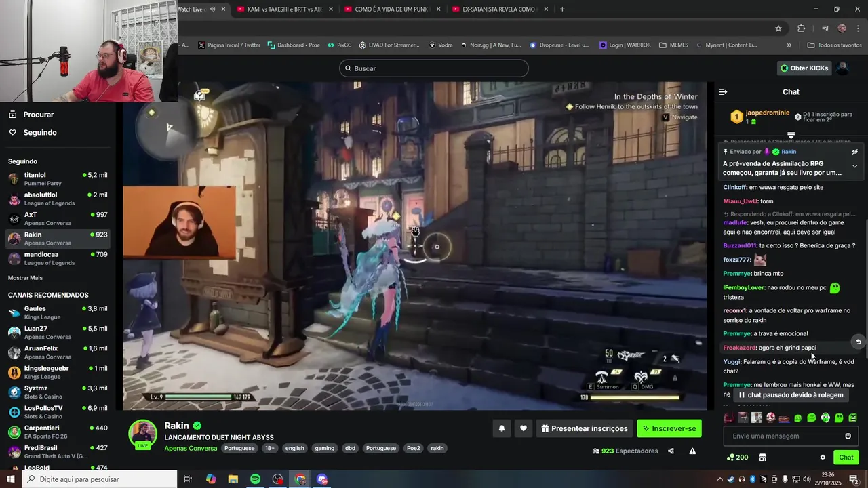The width and height of the screenshot is (868, 488).
Task: Click the Clinkoff username in chat
Action: [735, 187]
